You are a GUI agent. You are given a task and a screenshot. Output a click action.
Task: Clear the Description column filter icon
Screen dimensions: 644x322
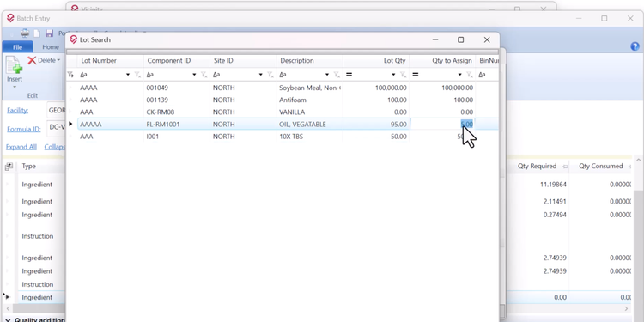coord(337,75)
